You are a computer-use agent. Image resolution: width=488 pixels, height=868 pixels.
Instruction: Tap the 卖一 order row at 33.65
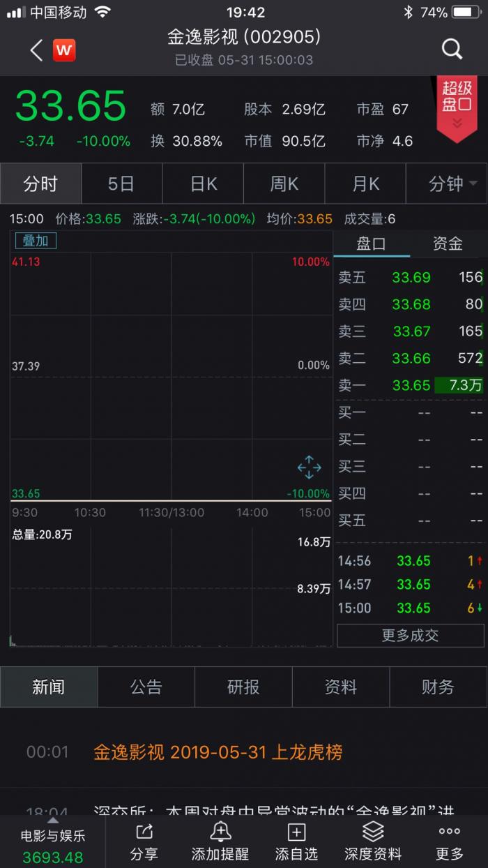pos(410,385)
